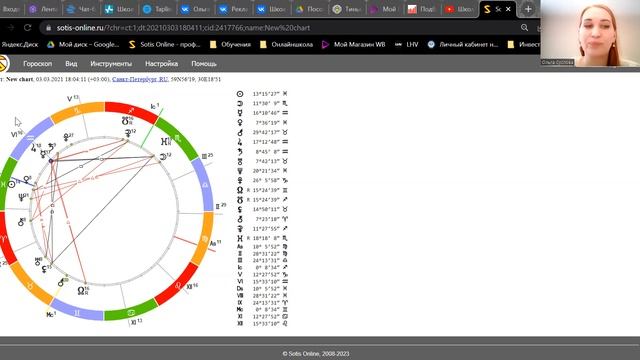
Task: Click the Uranus symbol in the planet list
Action: point(240,161)
